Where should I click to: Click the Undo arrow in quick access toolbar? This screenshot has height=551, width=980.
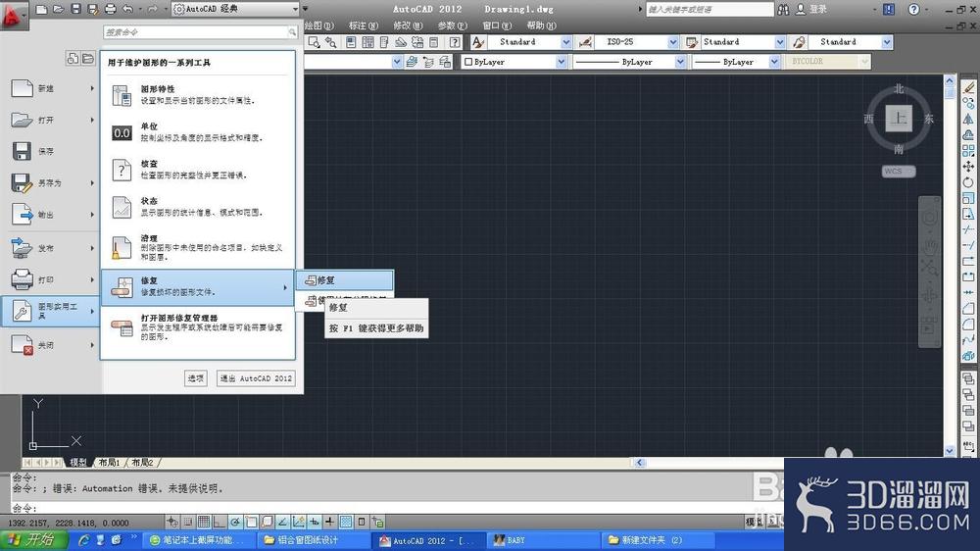127,9
